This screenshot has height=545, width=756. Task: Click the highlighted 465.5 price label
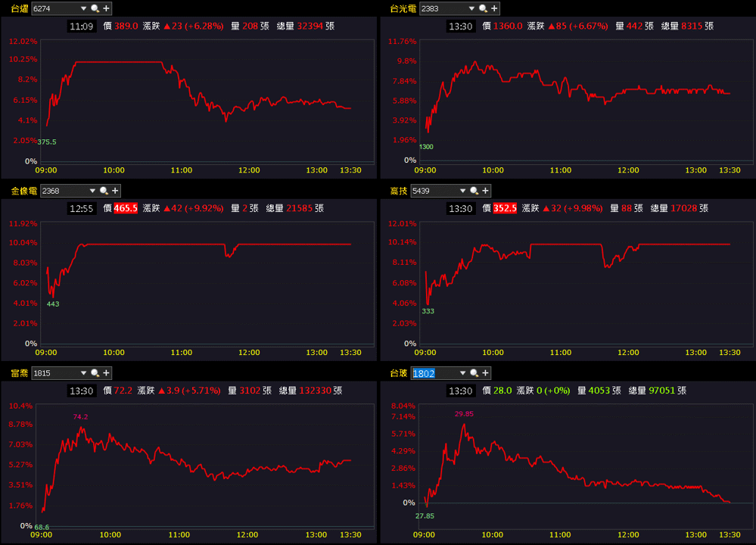coord(126,208)
